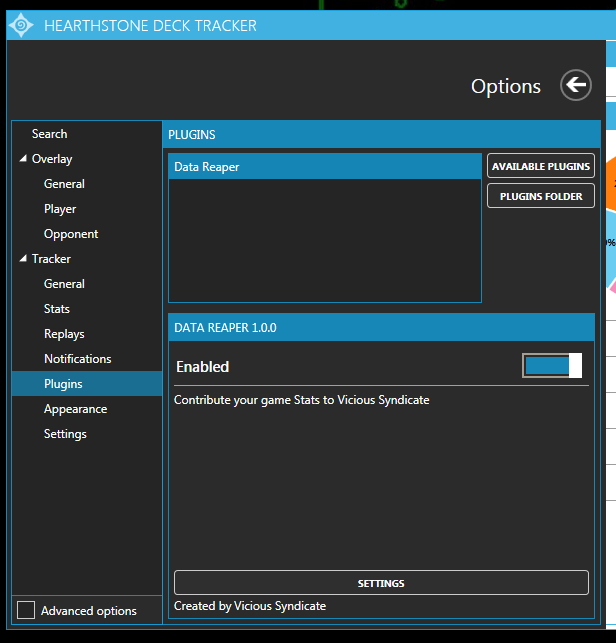Select the Plugins options page

87,384
